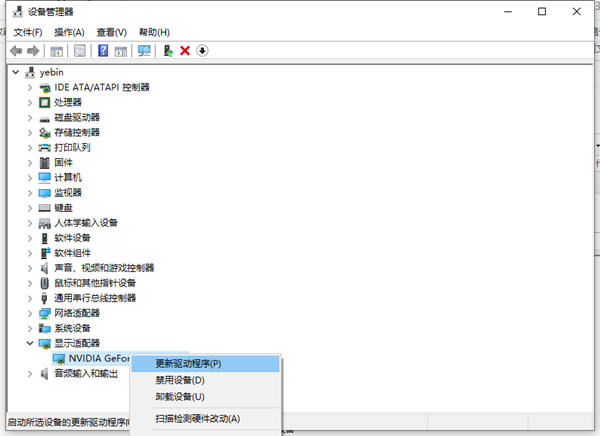Click the properties sheet toolbar icon
Viewport: 600px width, 436px height.
[x=79, y=50]
